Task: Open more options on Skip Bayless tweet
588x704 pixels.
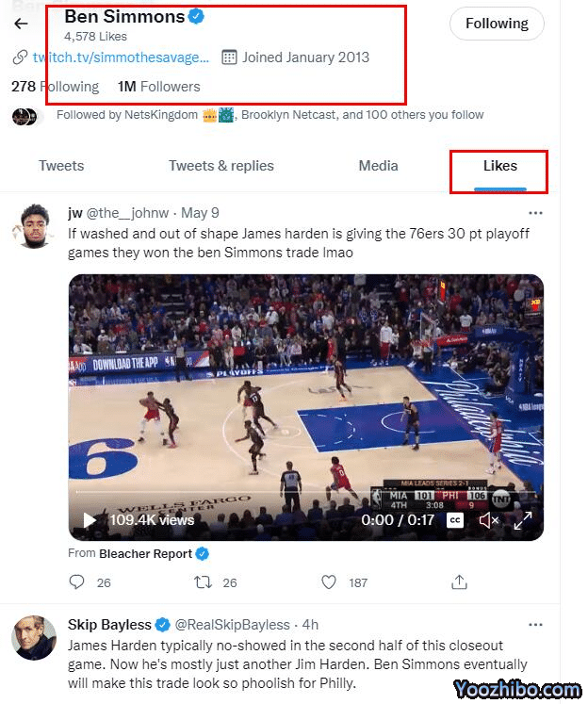Action: [535, 624]
